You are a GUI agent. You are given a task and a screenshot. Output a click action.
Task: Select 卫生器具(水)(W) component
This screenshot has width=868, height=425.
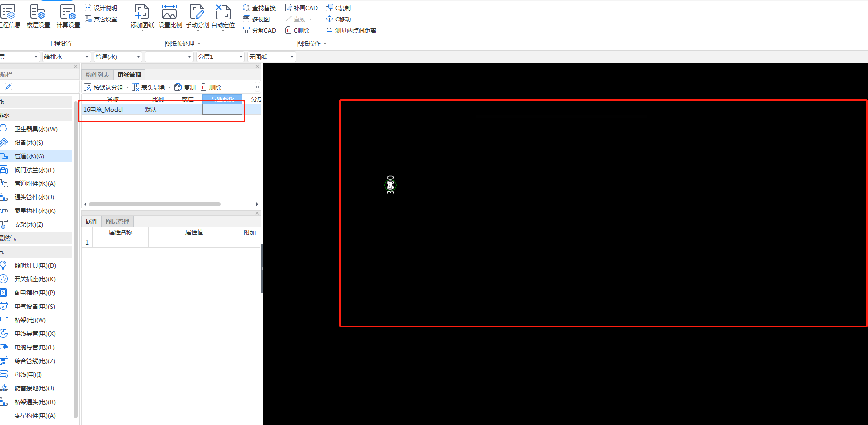(x=36, y=129)
